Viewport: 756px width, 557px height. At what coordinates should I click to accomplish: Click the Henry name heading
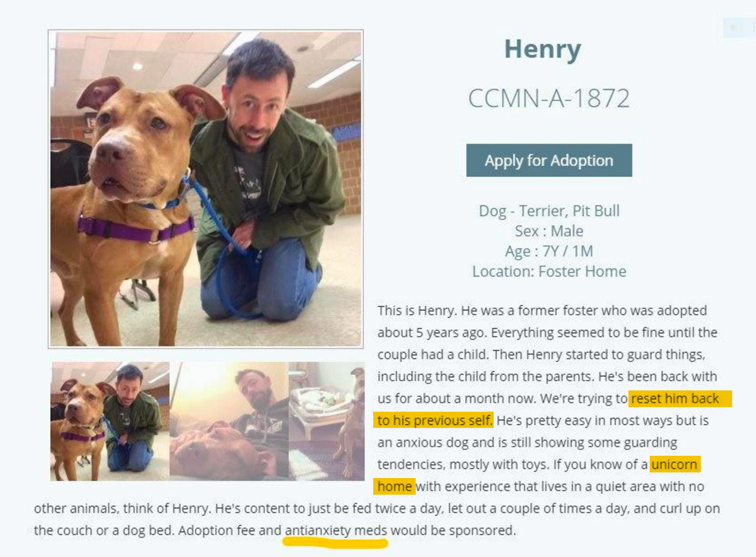(542, 50)
